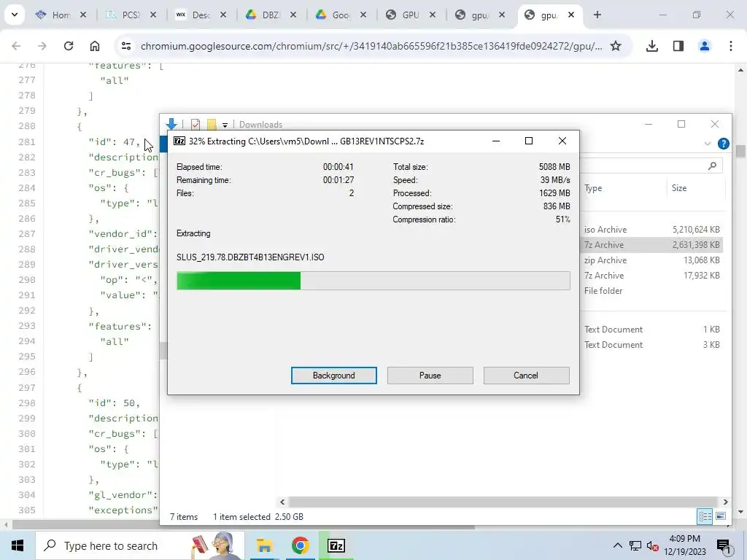The width and height of the screenshot is (747, 560).
Task: Open Chrome from taskbar
Action: pyautogui.click(x=300, y=545)
